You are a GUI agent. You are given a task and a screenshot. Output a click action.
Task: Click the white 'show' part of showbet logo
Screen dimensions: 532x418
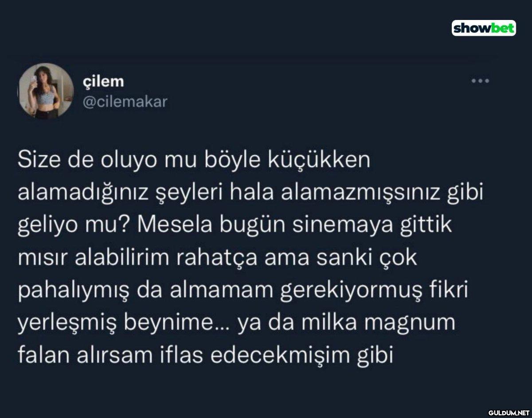click(x=470, y=28)
